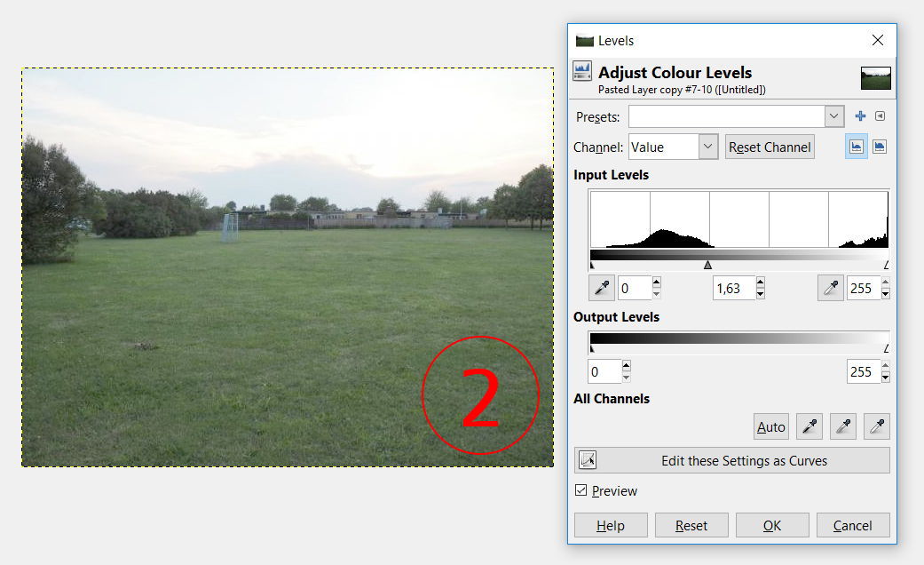Screen dimensions: 924x565
Task: Click the gamma value field 1,63
Action: pos(734,288)
